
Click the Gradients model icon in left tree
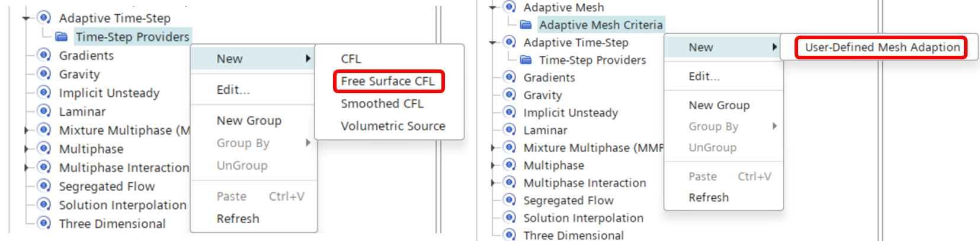click(44, 55)
